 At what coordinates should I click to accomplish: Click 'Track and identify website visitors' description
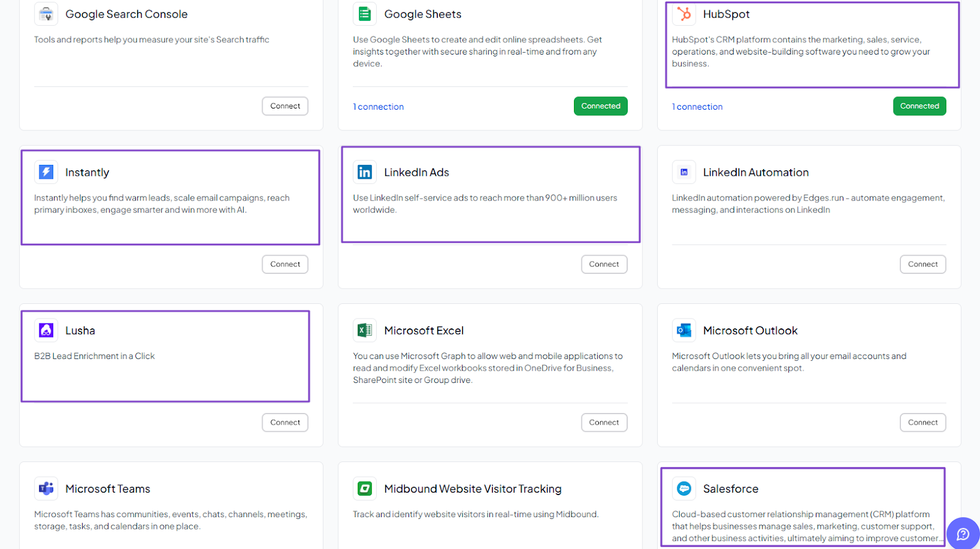pos(476,514)
